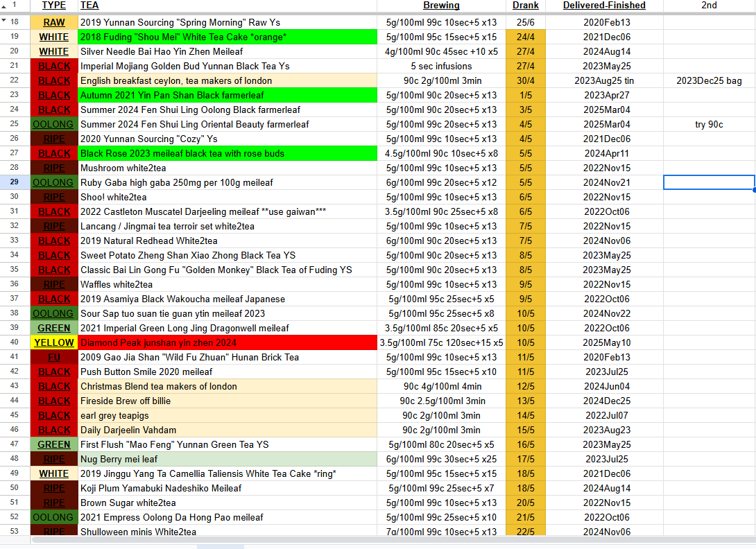Select Push Button Smile 2020 meileaf cell
756x549 pixels.
coord(227,372)
